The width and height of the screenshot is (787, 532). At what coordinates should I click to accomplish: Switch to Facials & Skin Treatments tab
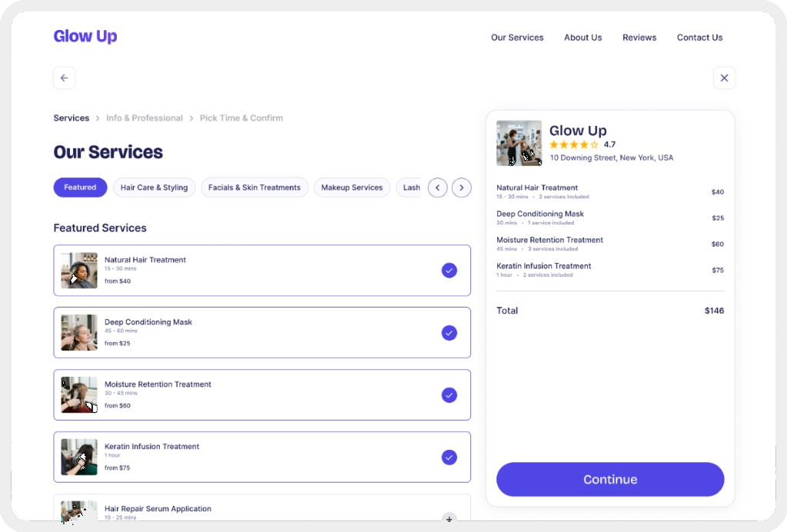point(254,188)
